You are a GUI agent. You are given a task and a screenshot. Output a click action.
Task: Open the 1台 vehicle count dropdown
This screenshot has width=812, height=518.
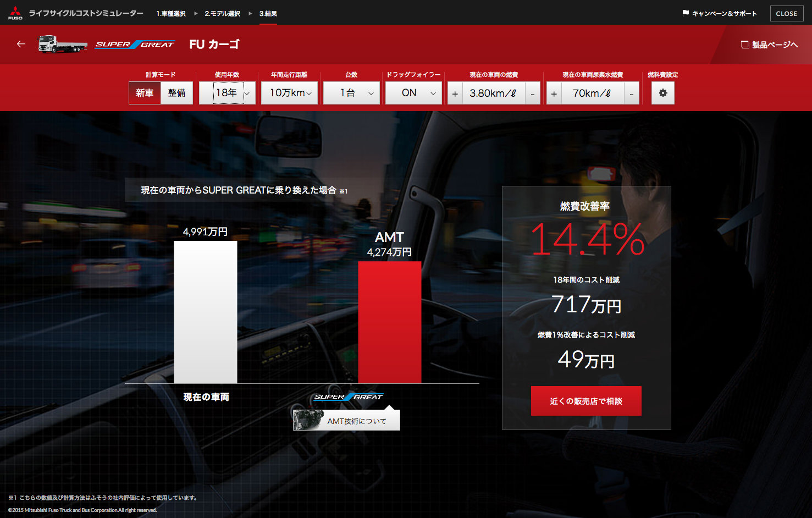[x=352, y=93]
